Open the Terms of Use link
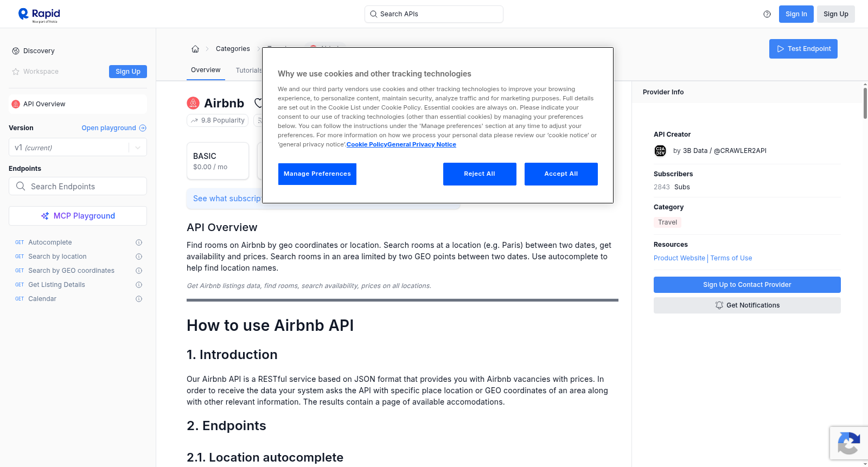This screenshot has height=467, width=868. [731, 258]
